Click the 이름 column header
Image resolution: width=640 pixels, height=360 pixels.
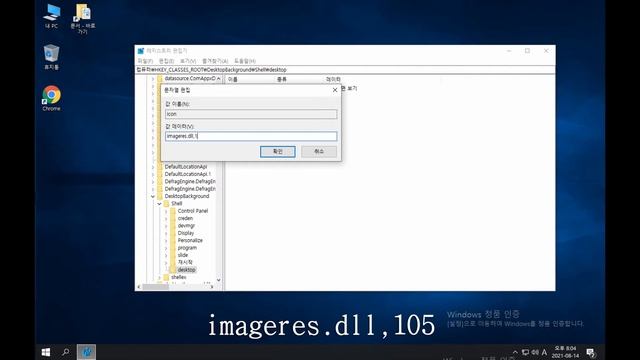(250, 79)
